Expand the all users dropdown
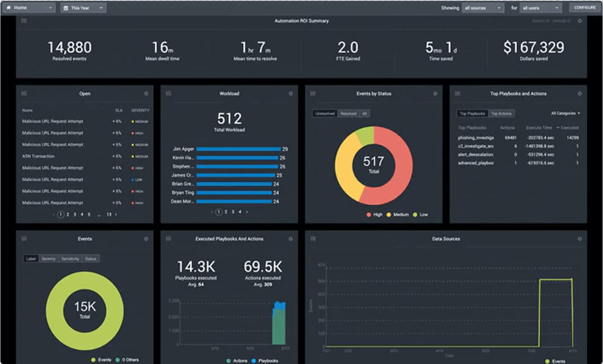The height and width of the screenshot is (364, 603). pyautogui.click(x=541, y=8)
